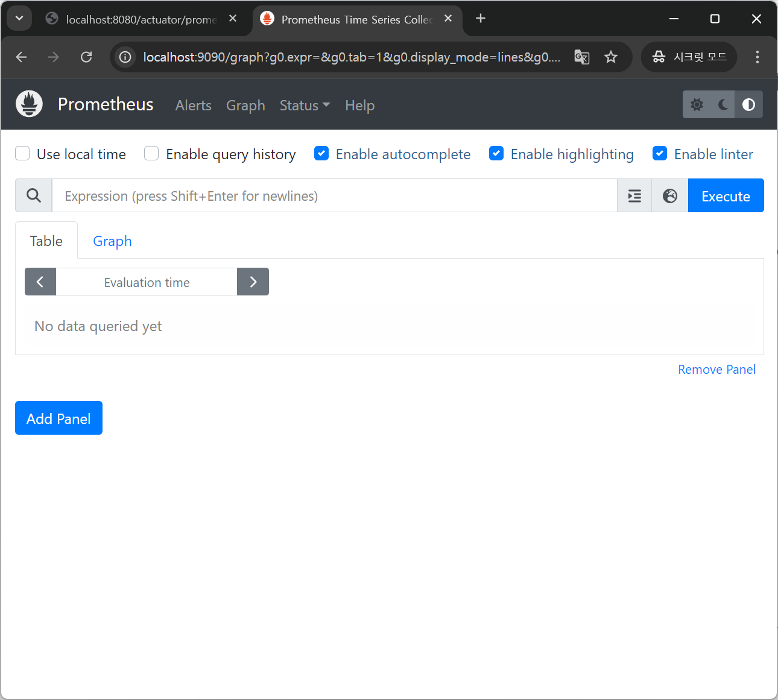This screenshot has width=778, height=700.
Task: Click the browser reload icon
Action: tap(86, 57)
